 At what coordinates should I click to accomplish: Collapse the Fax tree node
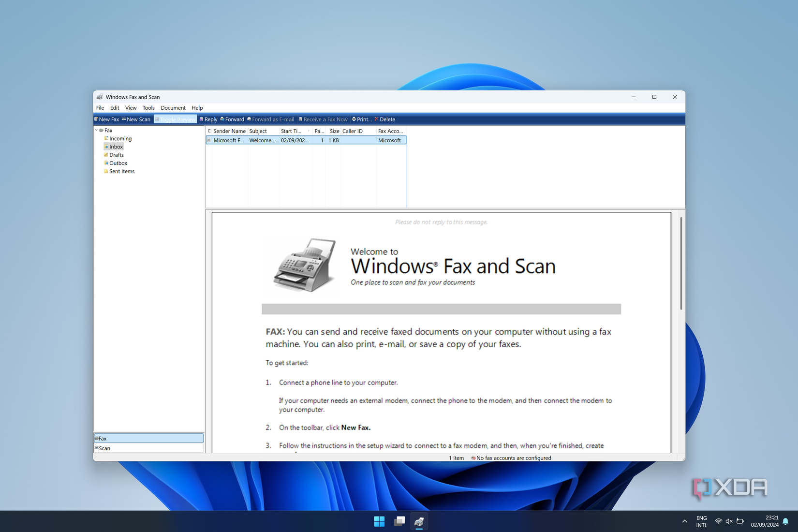(x=96, y=131)
